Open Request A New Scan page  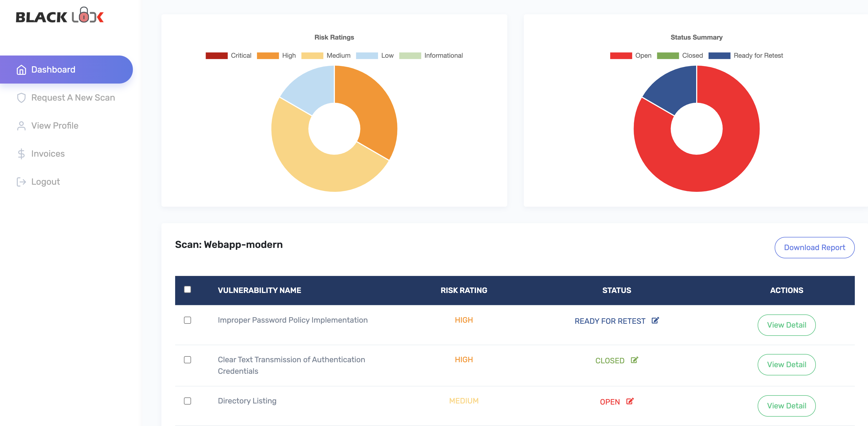[x=73, y=98]
